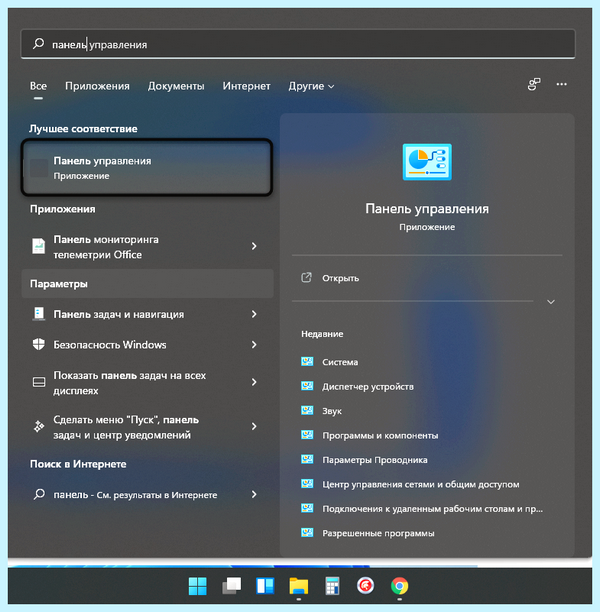
Task: Click the icon next to Диспетчер устройств
Action: click(x=307, y=386)
